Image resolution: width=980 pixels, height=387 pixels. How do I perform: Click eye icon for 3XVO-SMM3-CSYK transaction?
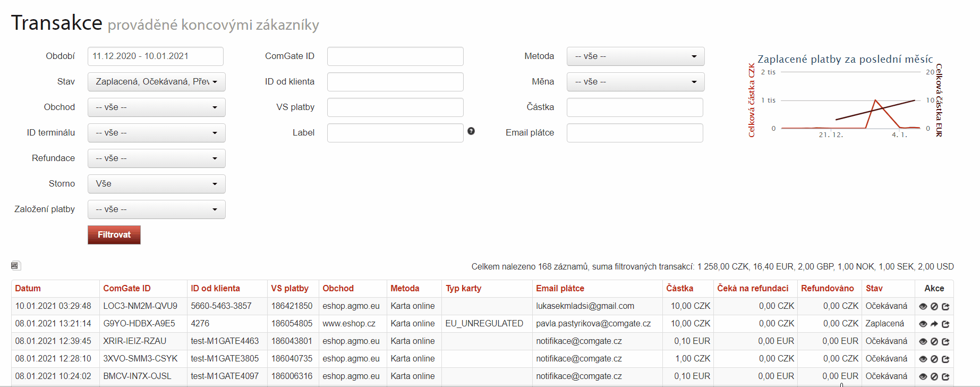[923, 359]
